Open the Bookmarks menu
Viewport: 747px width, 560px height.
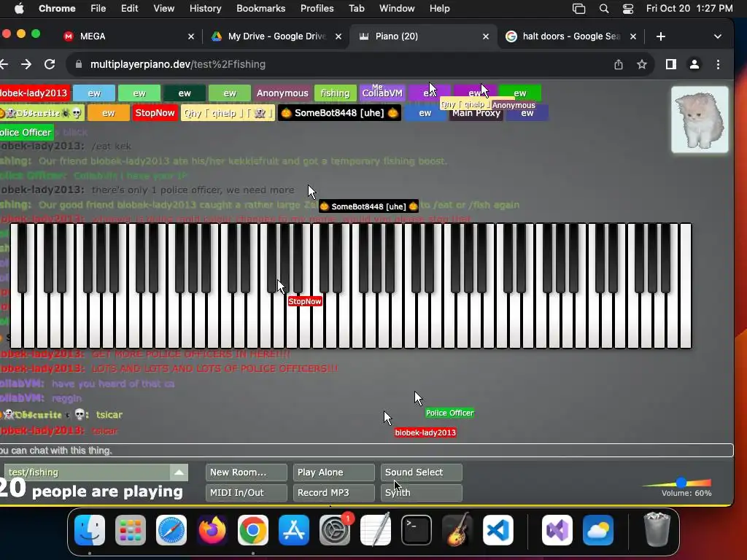[261, 9]
